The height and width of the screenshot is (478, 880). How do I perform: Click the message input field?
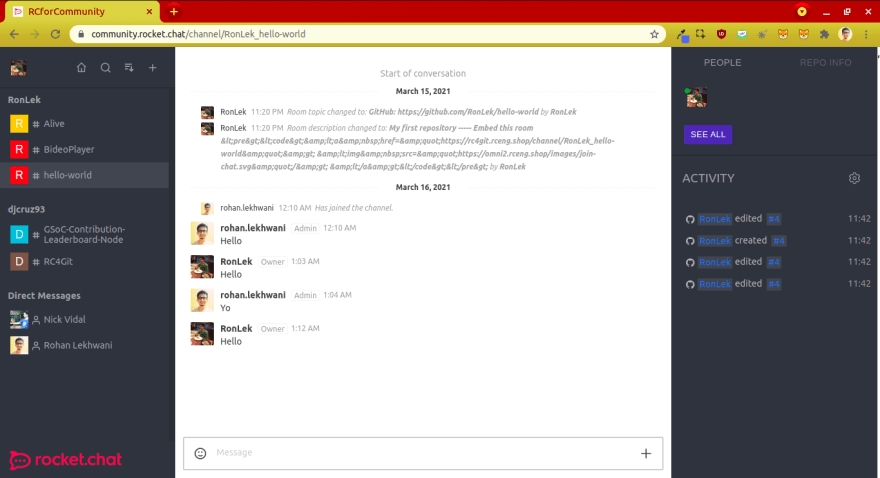[424, 453]
